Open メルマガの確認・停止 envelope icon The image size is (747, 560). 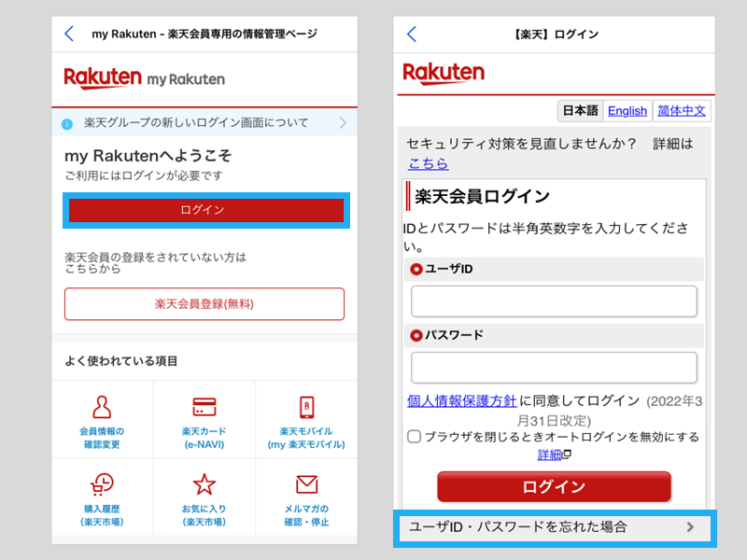tap(306, 484)
